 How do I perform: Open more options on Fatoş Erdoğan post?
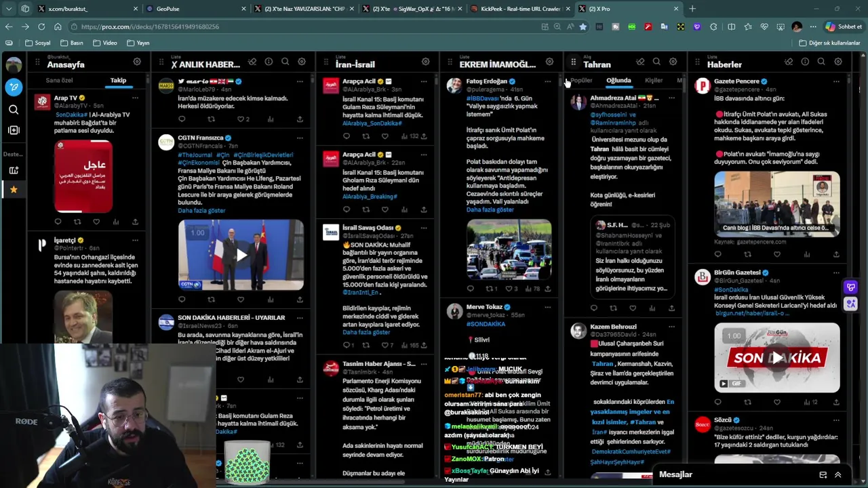point(547,81)
